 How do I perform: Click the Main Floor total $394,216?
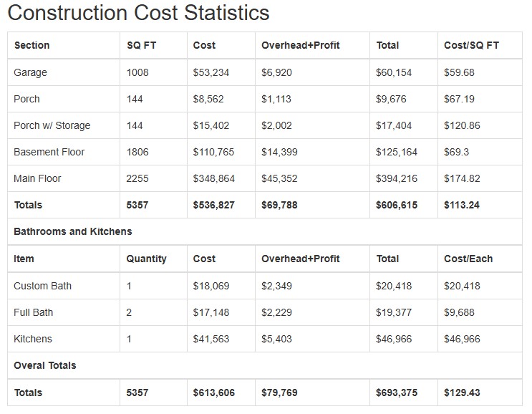point(397,178)
